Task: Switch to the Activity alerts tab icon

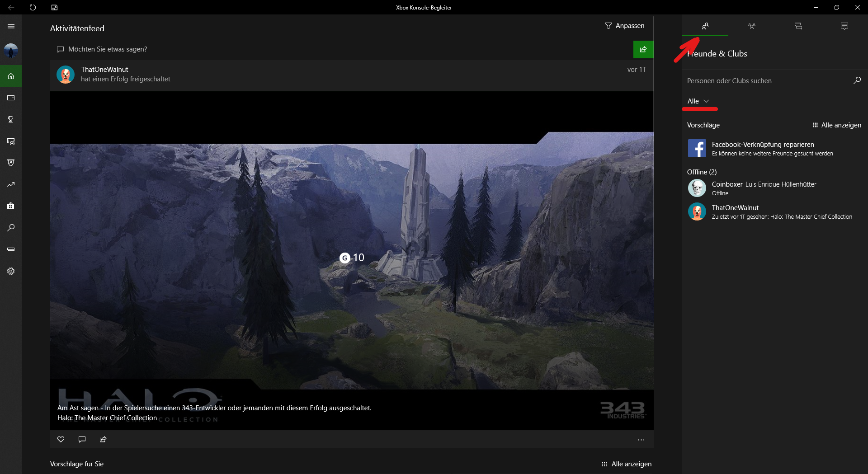Action: [844, 26]
